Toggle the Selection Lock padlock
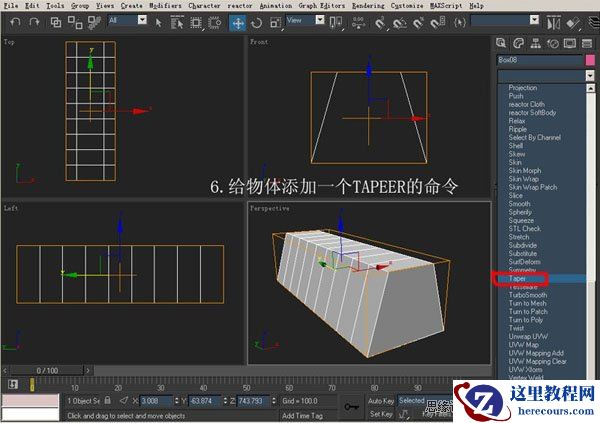The height and width of the screenshot is (423, 600). tap(108, 400)
